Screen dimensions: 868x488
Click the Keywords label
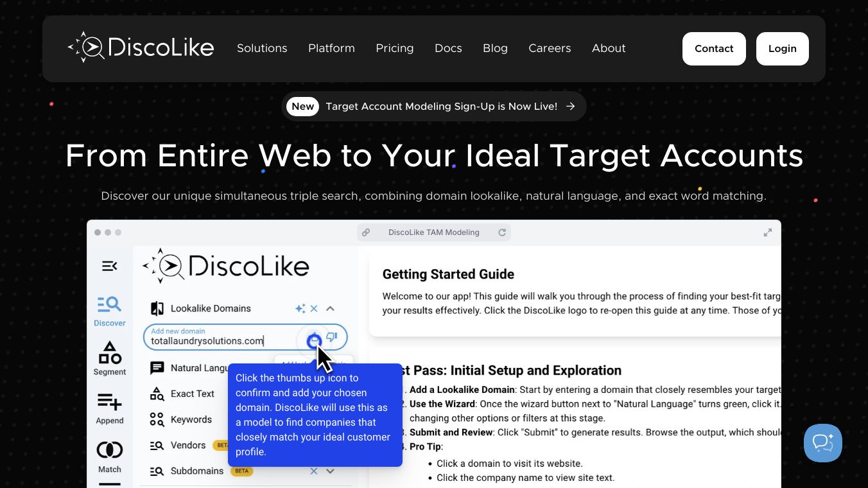click(191, 419)
